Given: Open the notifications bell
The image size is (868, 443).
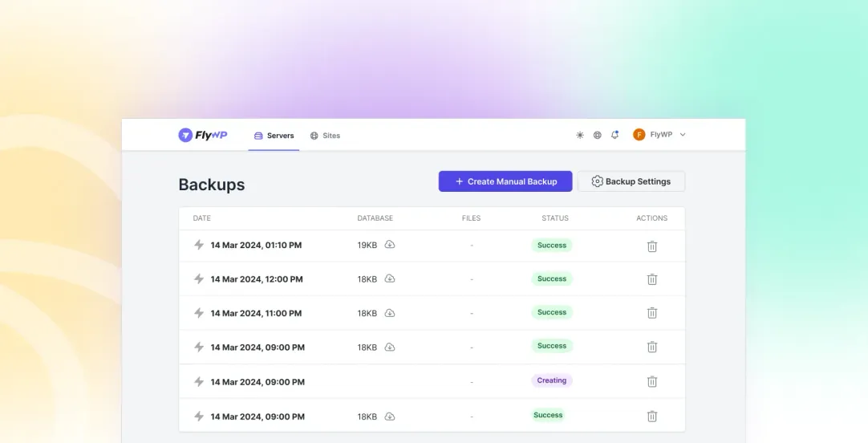Looking at the screenshot, I should point(614,135).
